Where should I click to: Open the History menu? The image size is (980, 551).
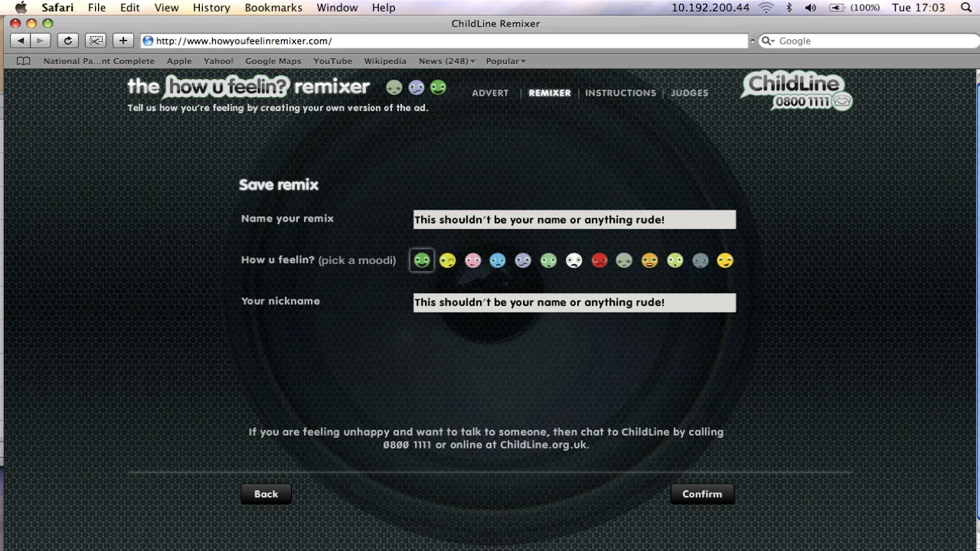coord(211,8)
